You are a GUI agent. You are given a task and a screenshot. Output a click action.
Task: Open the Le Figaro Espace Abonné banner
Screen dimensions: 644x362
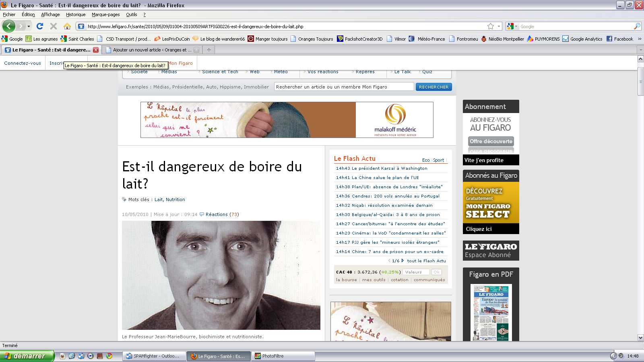click(491, 251)
